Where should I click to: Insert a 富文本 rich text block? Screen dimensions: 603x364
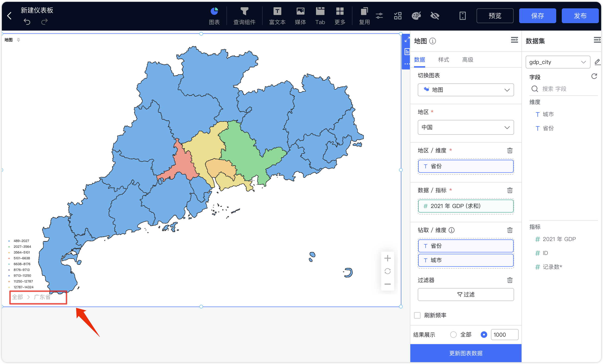tap(277, 16)
